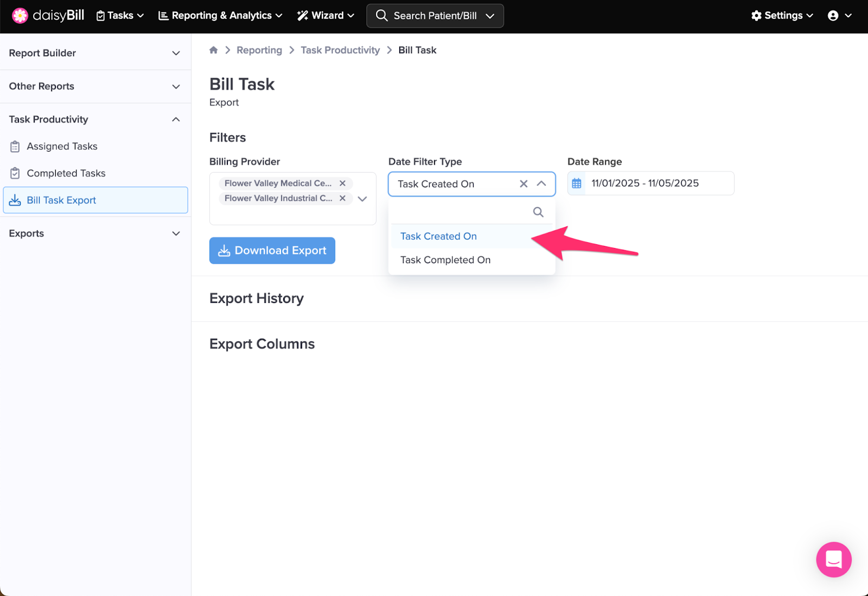Click the Download Export button

coord(272,251)
